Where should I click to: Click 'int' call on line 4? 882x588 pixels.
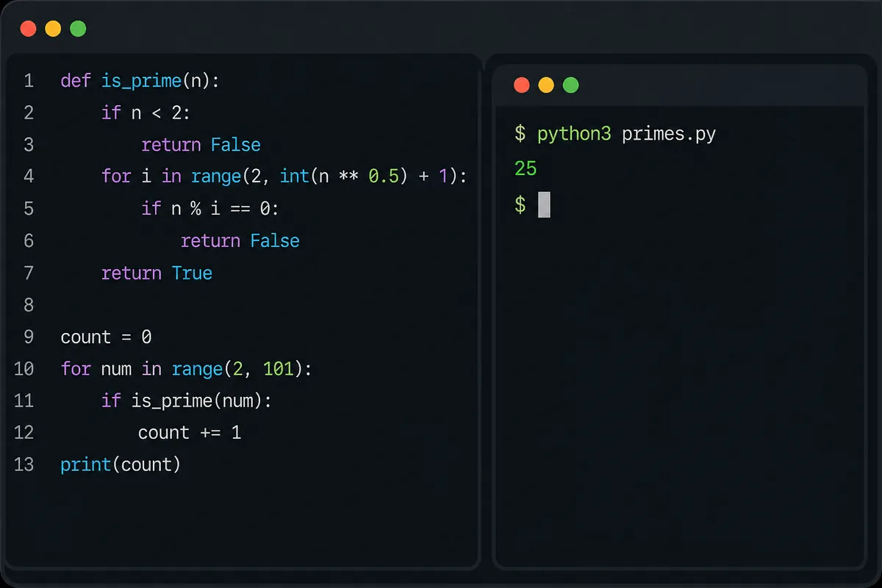294,176
